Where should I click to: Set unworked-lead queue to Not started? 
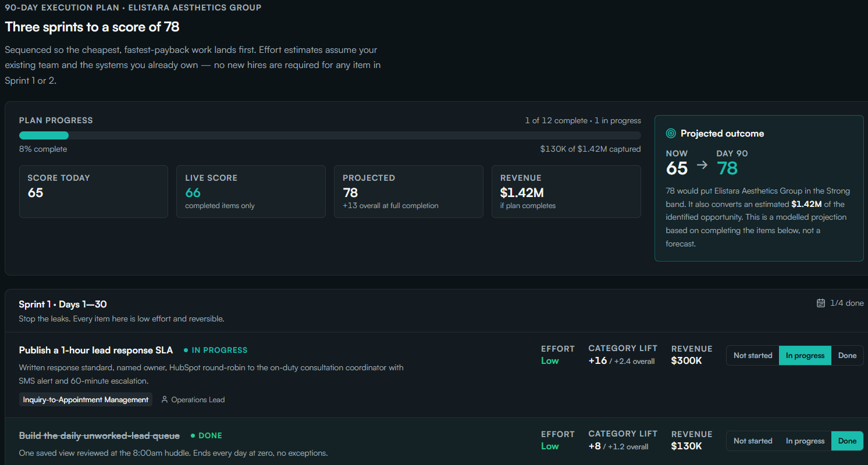tap(753, 441)
